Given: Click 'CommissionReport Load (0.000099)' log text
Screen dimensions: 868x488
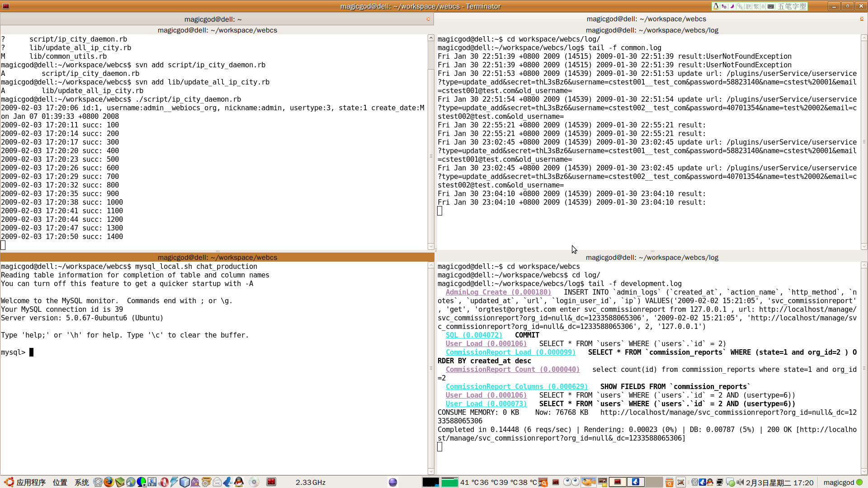Looking at the screenshot, I should (510, 352).
